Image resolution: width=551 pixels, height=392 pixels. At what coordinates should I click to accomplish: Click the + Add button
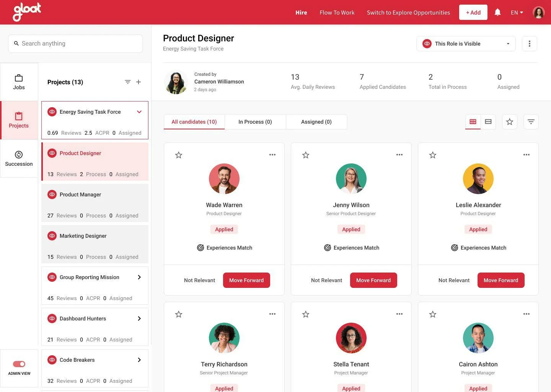click(x=473, y=12)
